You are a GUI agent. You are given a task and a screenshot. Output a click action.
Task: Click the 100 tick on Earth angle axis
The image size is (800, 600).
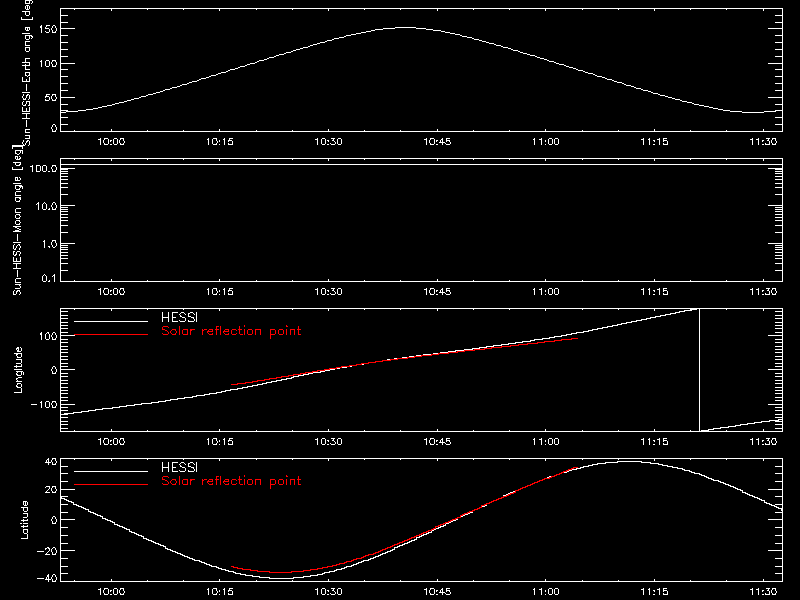48,64
